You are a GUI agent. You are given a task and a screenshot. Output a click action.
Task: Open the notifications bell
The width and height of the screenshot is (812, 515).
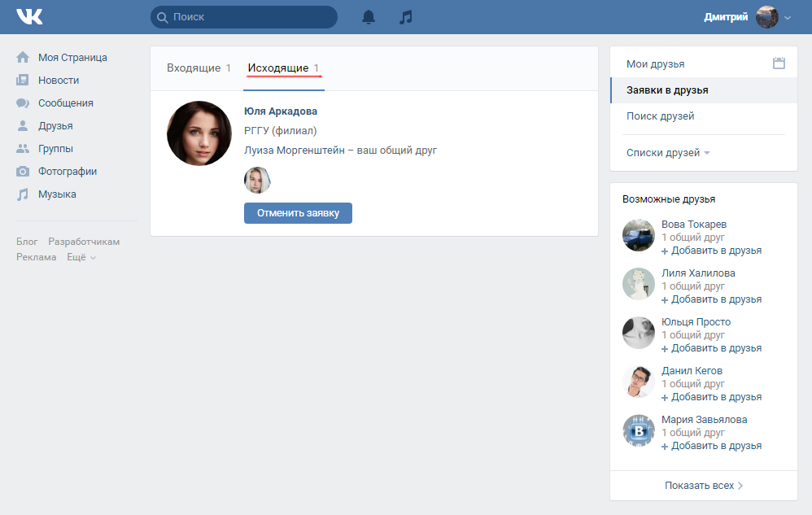[x=369, y=17]
